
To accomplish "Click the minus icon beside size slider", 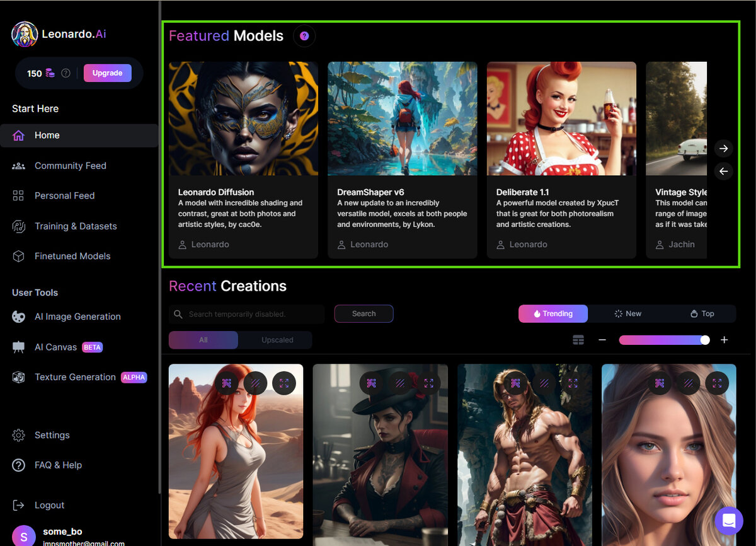I will point(602,340).
